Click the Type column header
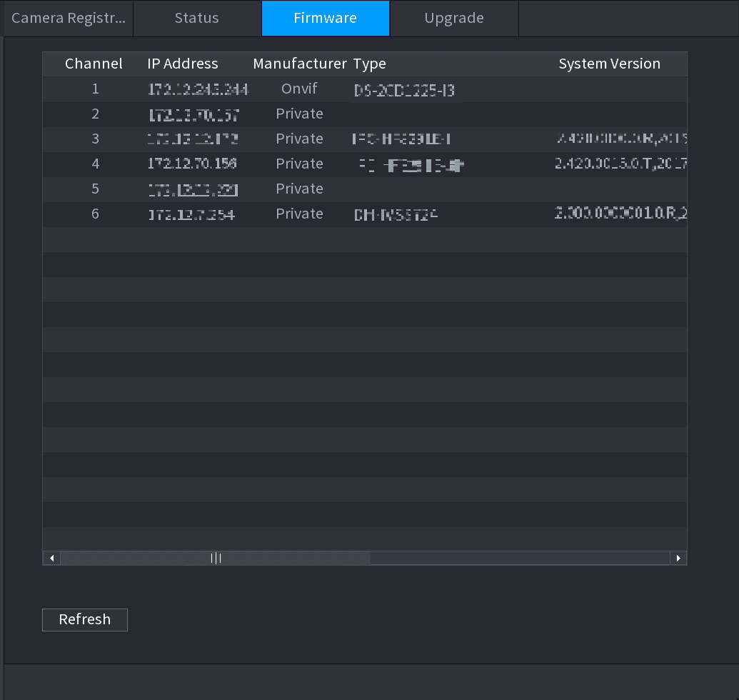 tap(370, 64)
